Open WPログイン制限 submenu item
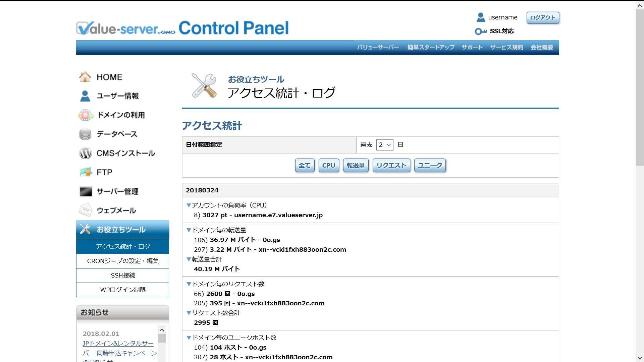Screen dimensions: 644x362 tap(123, 290)
